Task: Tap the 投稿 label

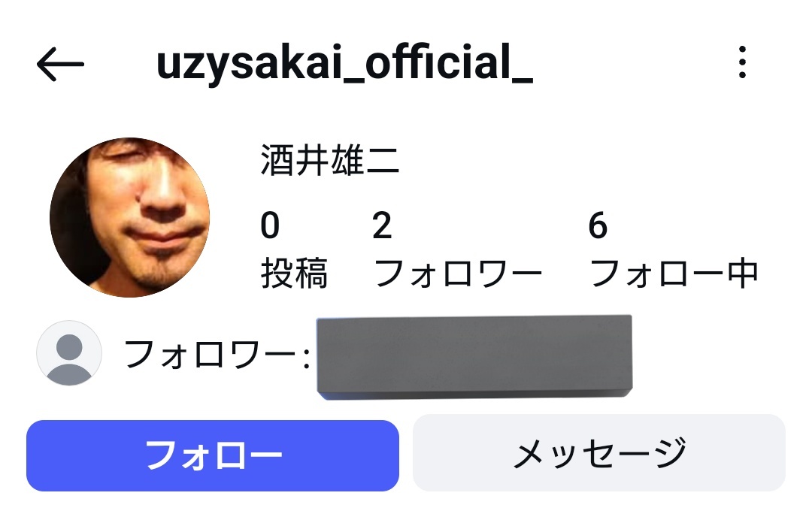Action: click(294, 274)
